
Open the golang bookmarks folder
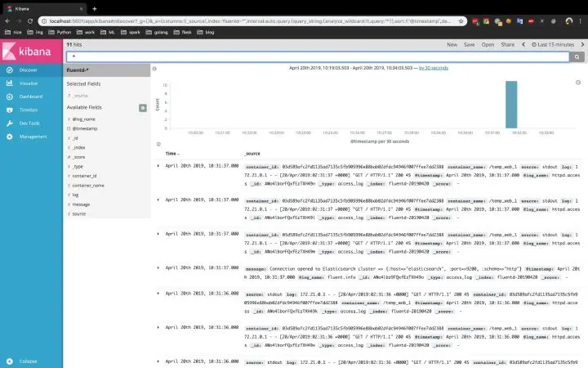click(157, 32)
